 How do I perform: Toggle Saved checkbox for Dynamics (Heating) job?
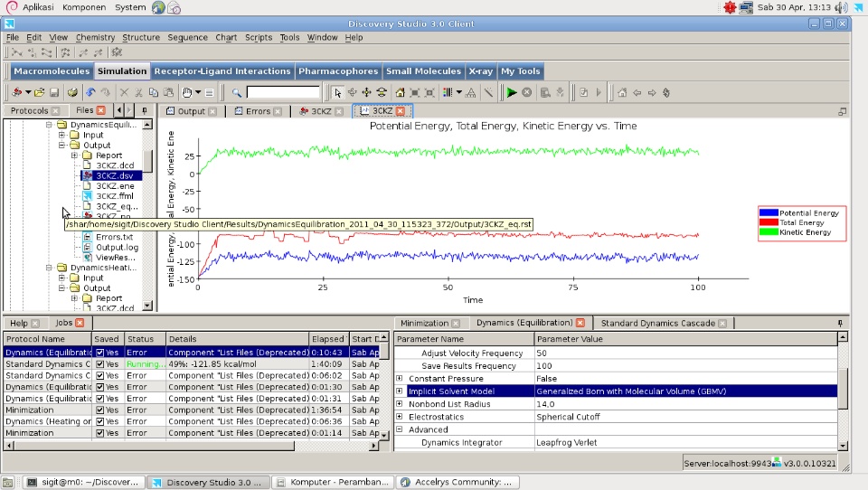(101, 421)
